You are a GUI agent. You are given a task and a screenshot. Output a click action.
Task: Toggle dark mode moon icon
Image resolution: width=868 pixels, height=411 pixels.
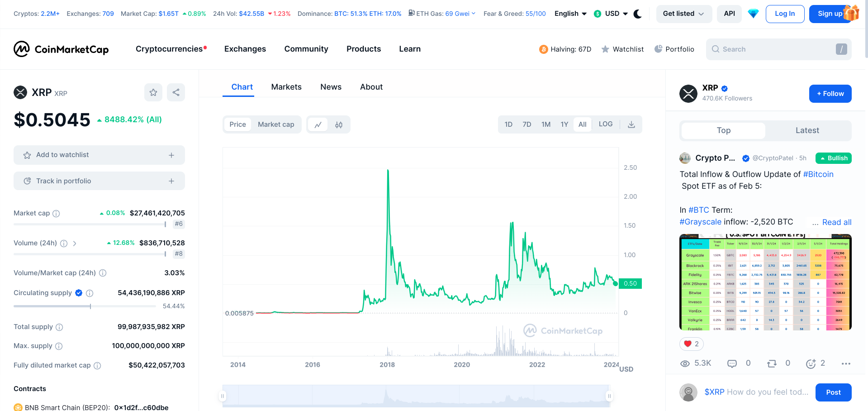point(638,14)
